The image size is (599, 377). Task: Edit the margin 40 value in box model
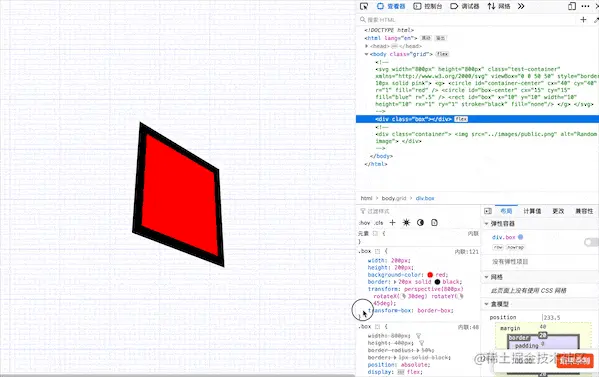[542, 327]
